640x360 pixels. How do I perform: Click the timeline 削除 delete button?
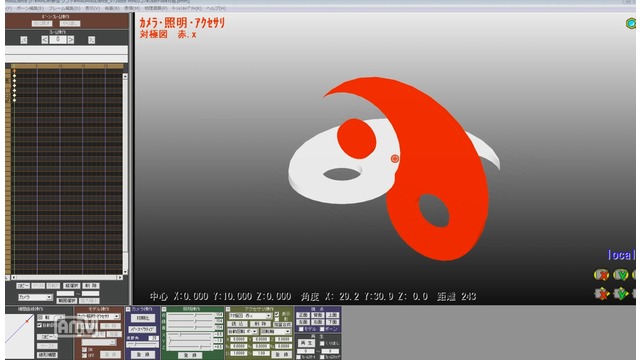pos(91,286)
